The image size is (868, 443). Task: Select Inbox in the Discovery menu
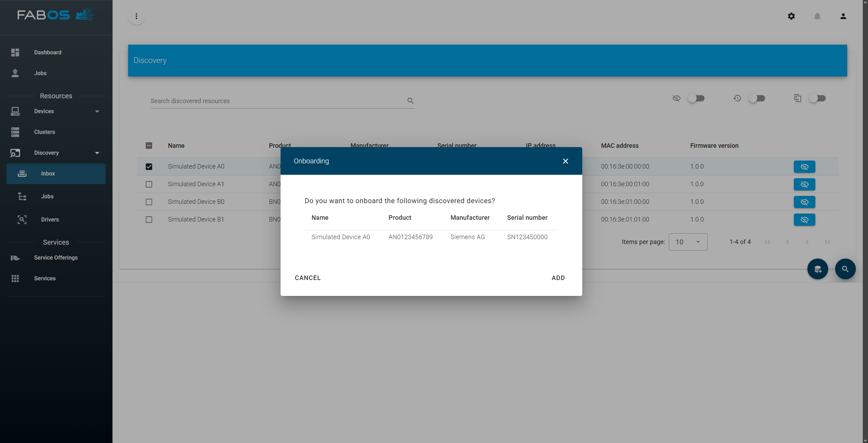coord(48,173)
